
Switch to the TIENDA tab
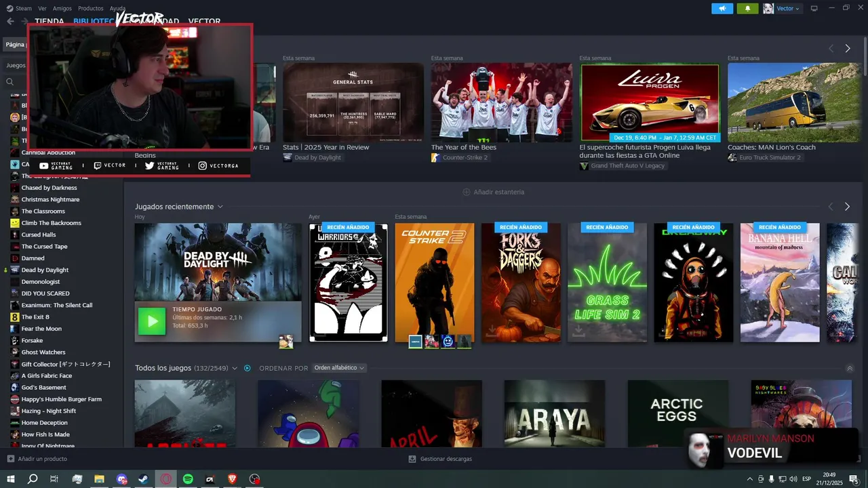49,22
